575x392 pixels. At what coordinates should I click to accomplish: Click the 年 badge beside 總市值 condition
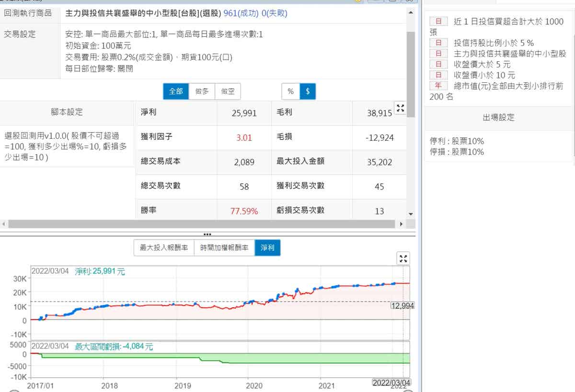click(x=438, y=86)
